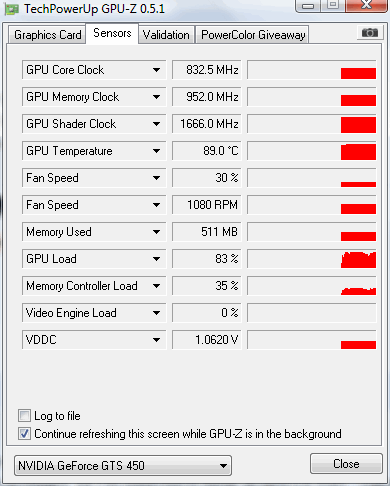This screenshot has width=390, height=486.
Task: Open the Memory Used sensor dropdown
Action: click(156, 232)
